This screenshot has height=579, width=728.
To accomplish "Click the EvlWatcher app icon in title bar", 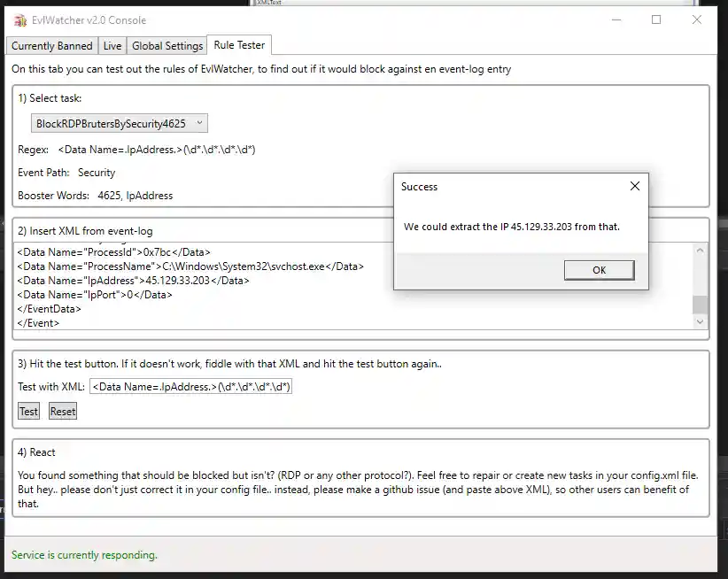I will 20,20.
